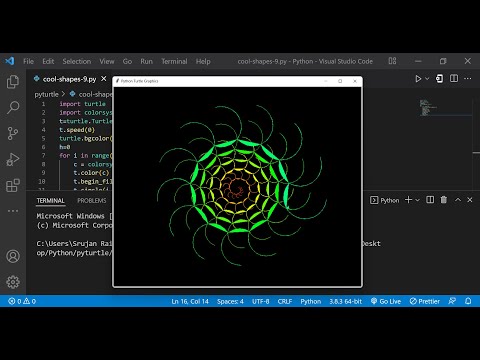Screen dimensions: 480x360
Task: Open Help menu
Action: click(203, 61)
